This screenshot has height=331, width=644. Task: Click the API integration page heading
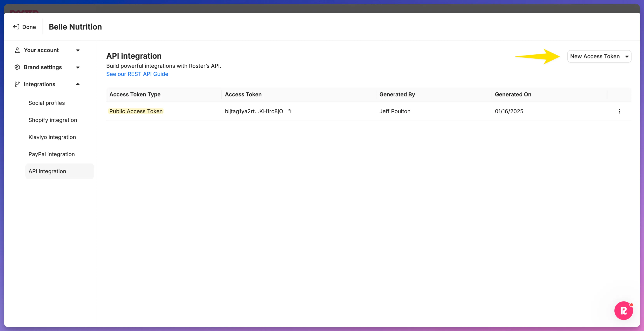pyautogui.click(x=134, y=56)
